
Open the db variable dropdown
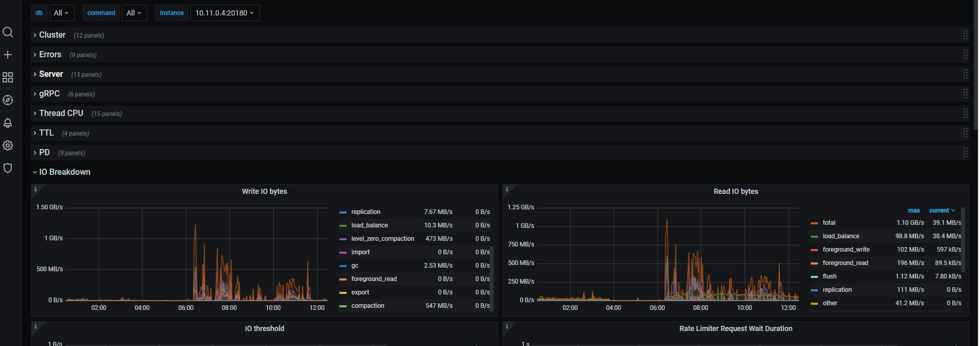pyautogui.click(x=62, y=13)
